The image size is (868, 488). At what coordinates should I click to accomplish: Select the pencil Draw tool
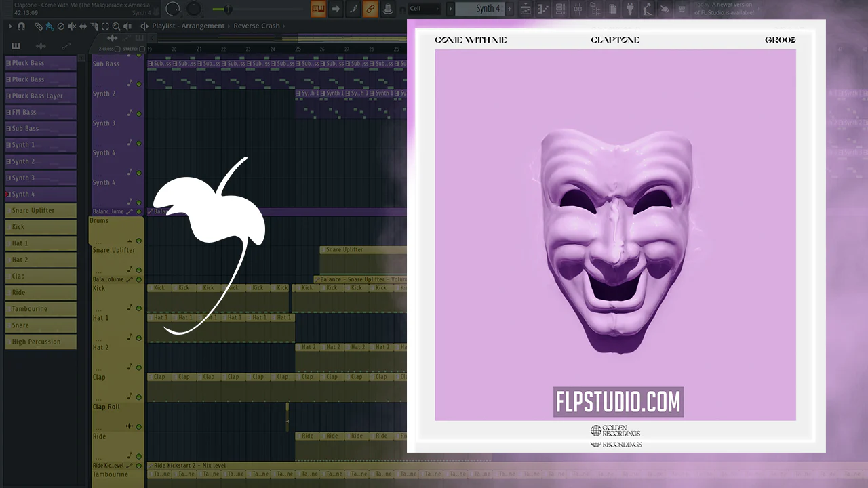pos(39,26)
